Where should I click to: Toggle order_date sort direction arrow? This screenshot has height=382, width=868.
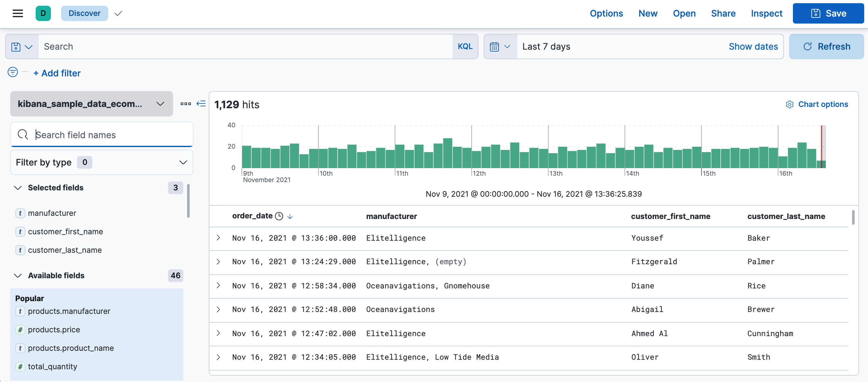click(x=290, y=216)
